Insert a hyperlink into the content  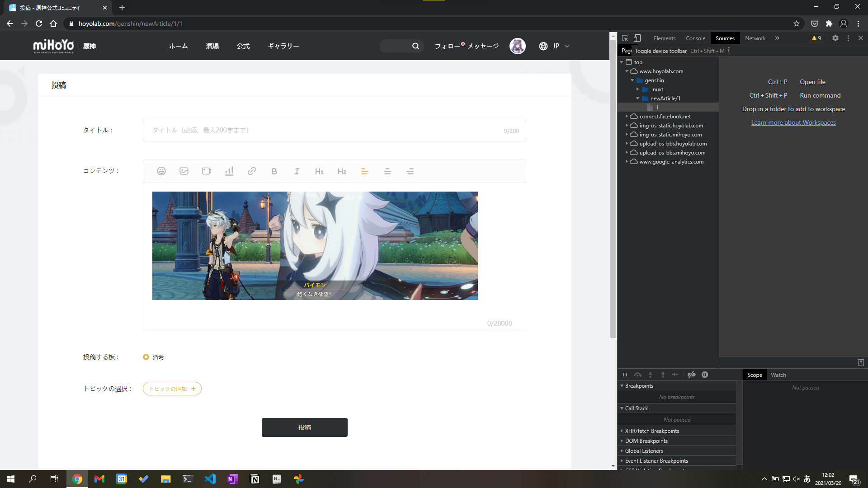(x=252, y=171)
